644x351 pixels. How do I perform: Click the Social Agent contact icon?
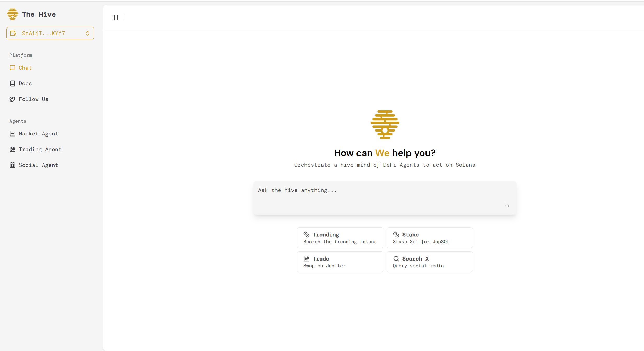[12, 165]
